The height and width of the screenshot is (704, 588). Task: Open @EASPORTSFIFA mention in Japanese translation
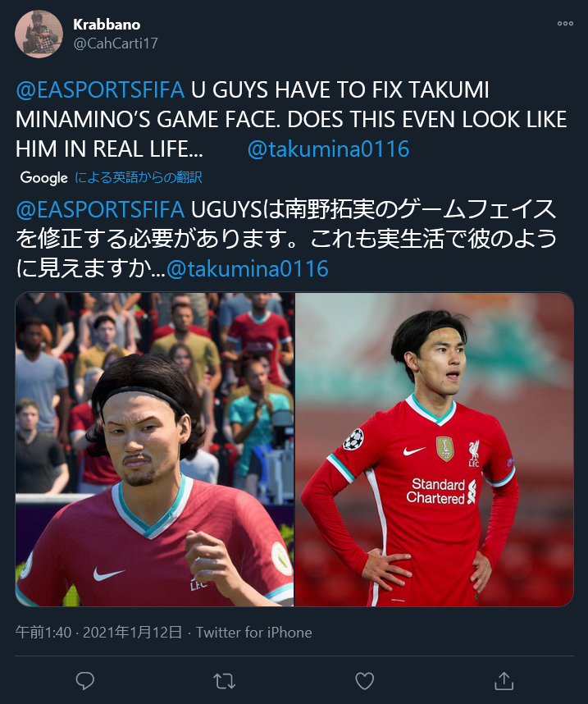(100, 210)
